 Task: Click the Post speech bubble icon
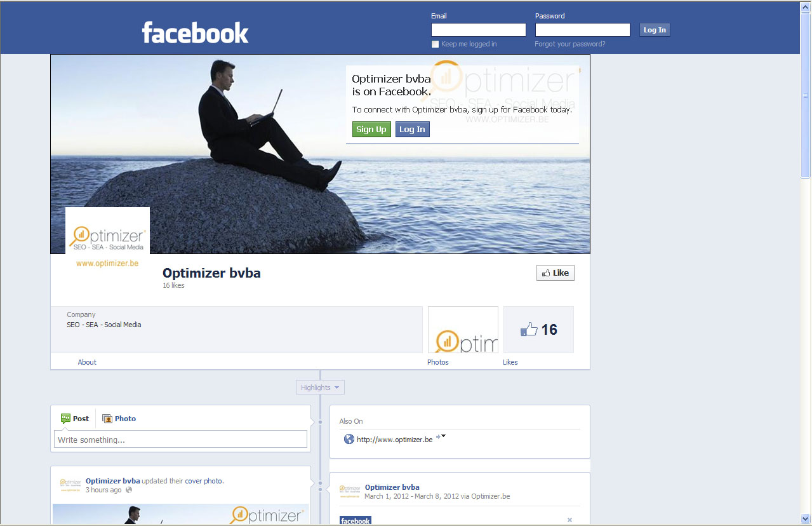pos(65,419)
